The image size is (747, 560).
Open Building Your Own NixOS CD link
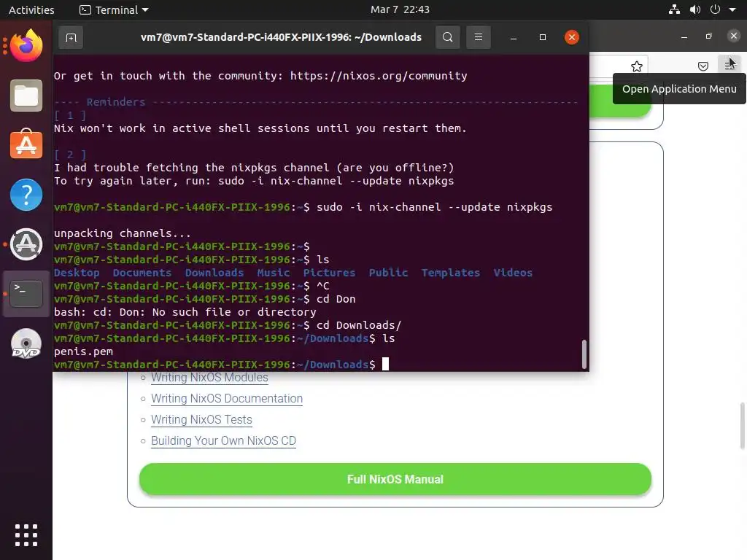click(x=223, y=441)
